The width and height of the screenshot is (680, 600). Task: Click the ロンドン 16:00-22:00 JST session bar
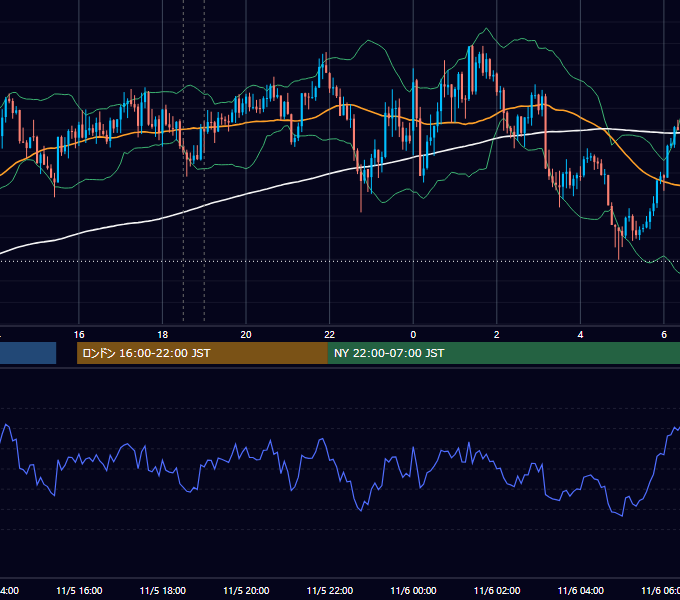click(203, 353)
